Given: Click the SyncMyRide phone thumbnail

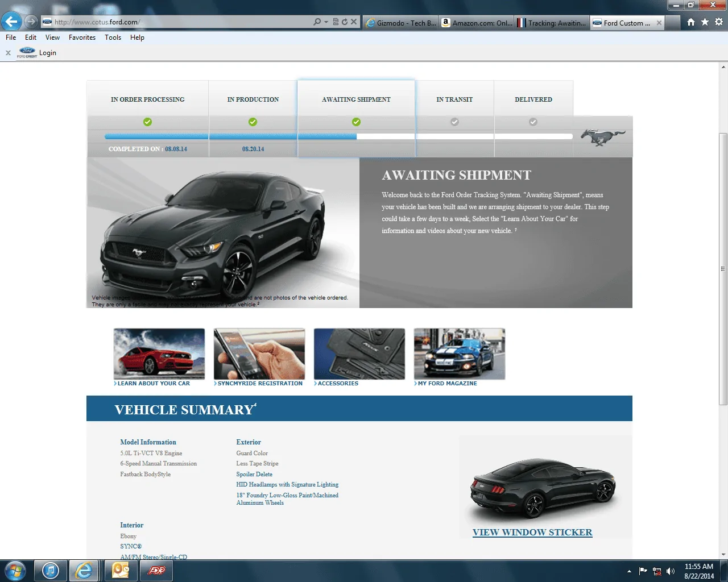Looking at the screenshot, I should click(259, 354).
